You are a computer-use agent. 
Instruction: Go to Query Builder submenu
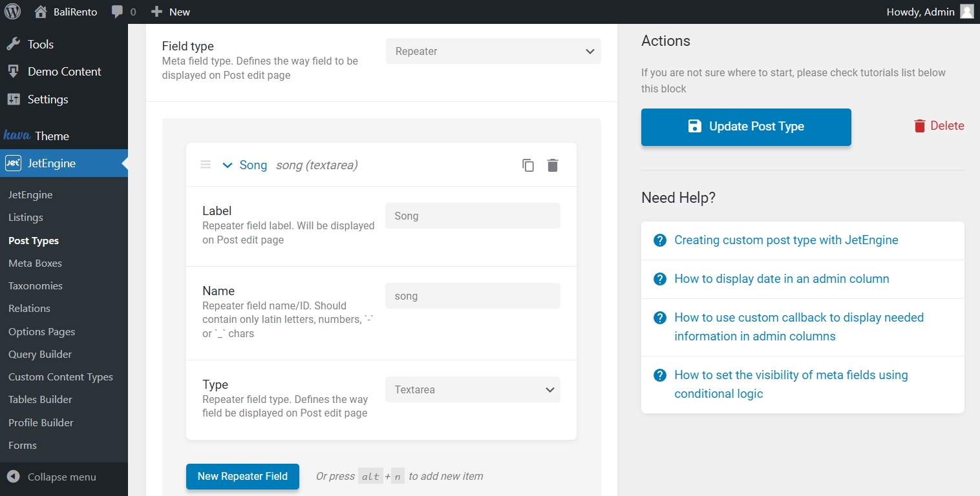[x=40, y=355]
